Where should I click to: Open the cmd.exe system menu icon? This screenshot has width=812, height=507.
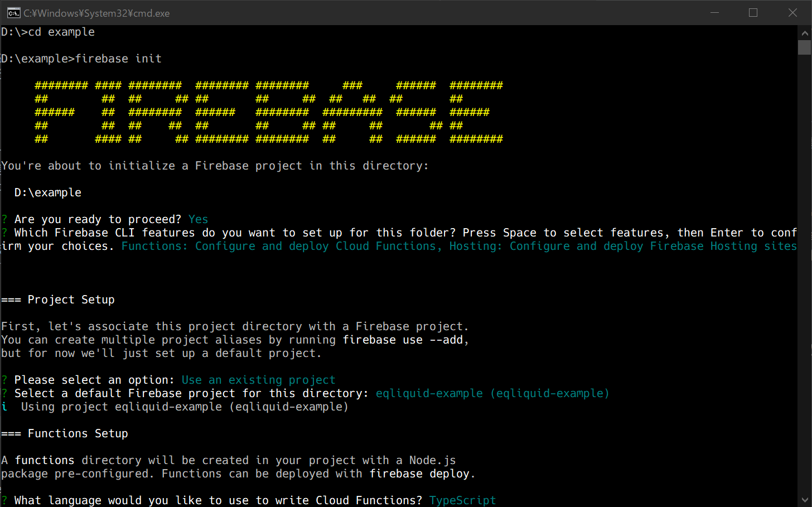13,13
